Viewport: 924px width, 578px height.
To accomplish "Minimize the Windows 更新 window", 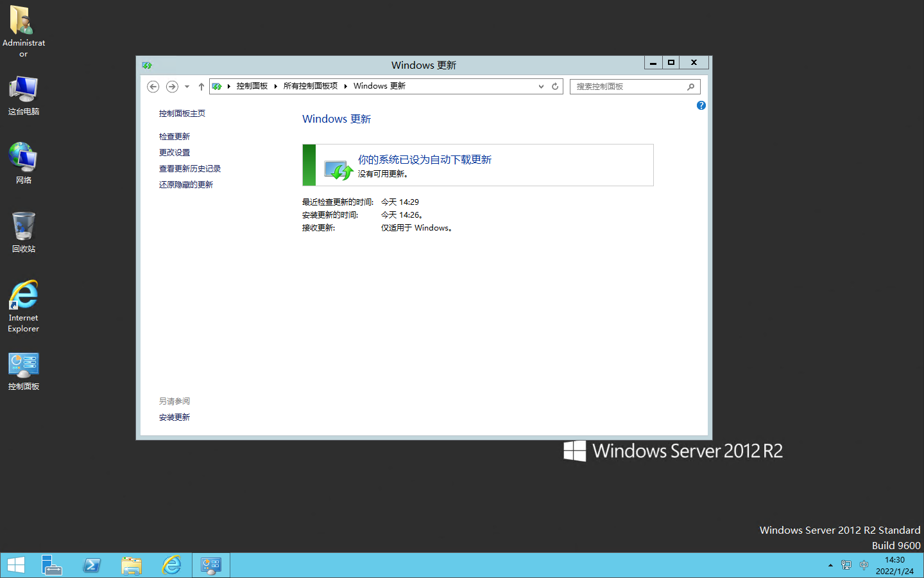I will click(x=653, y=62).
